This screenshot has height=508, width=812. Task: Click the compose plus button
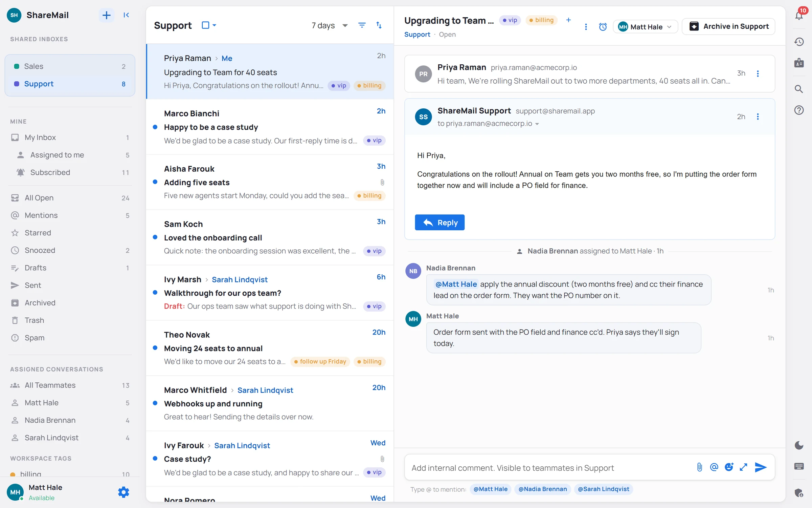pyautogui.click(x=106, y=15)
